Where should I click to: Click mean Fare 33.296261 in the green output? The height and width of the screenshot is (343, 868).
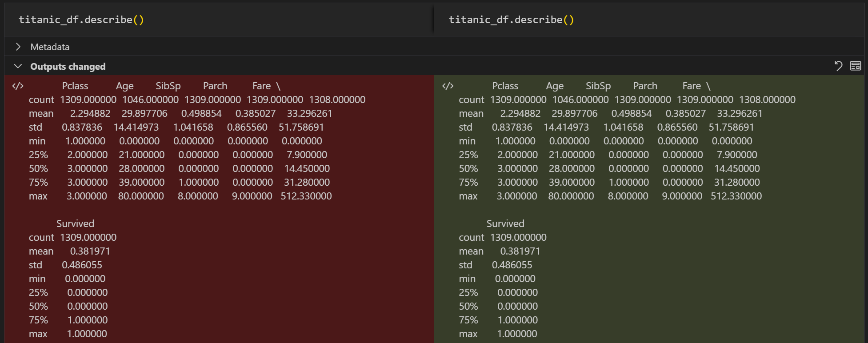(740, 113)
